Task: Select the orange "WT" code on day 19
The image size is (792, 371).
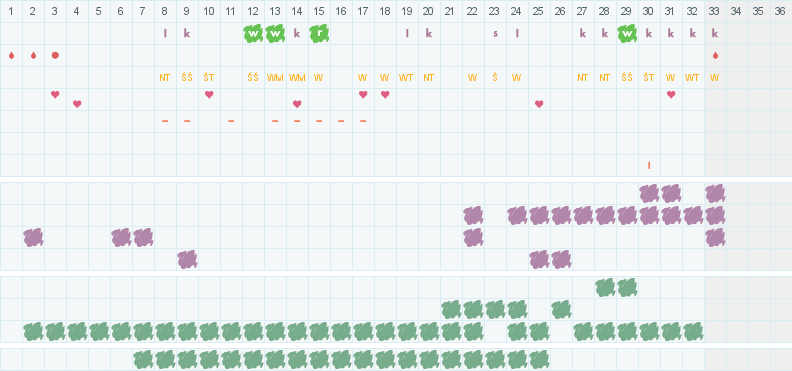Action: (407, 78)
